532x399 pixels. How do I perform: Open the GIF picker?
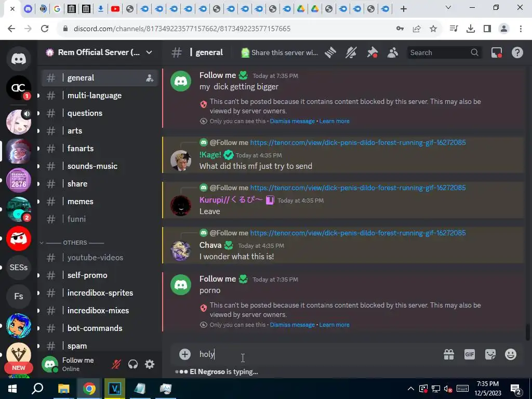pyautogui.click(x=470, y=354)
